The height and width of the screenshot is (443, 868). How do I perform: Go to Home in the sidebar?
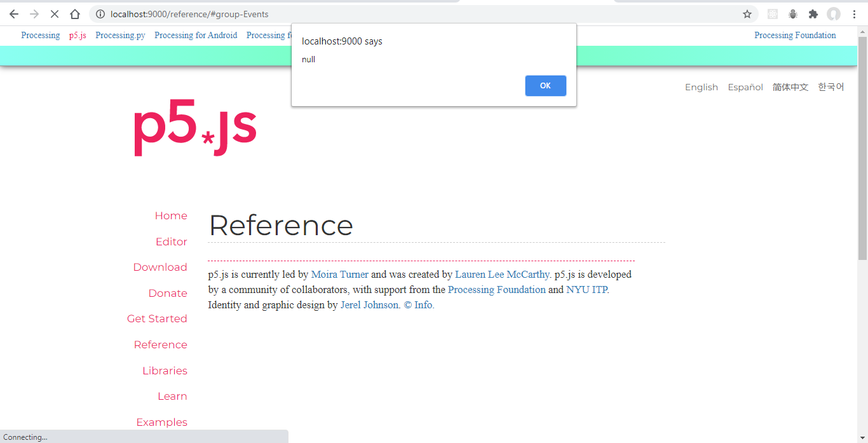[x=171, y=216]
